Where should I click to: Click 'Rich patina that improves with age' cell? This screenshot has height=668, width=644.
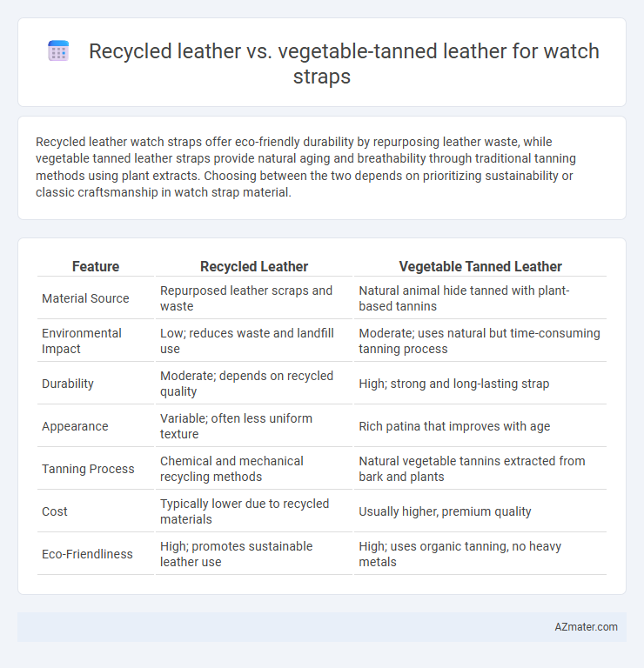(x=454, y=426)
